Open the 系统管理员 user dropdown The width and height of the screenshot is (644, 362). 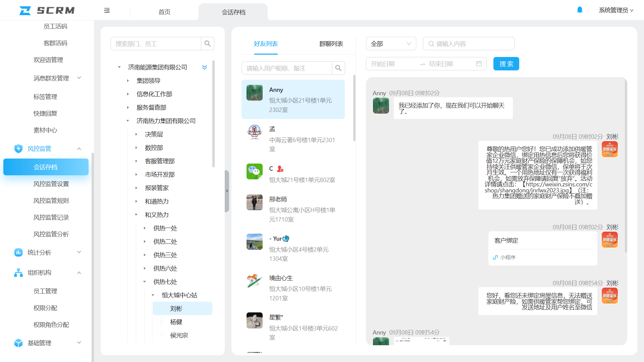616,10
